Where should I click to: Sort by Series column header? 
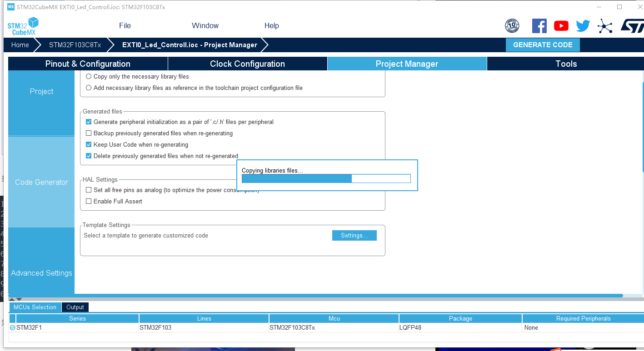tap(77, 318)
